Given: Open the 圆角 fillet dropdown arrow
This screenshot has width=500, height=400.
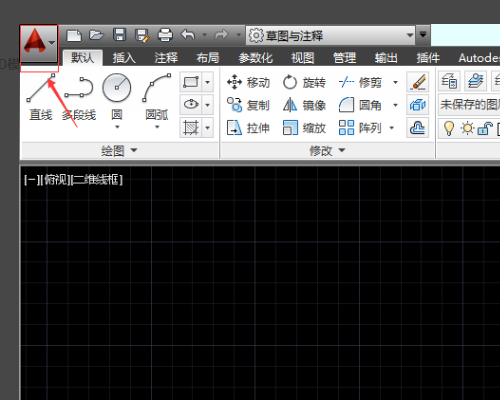Looking at the screenshot, I should click(x=395, y=105).
